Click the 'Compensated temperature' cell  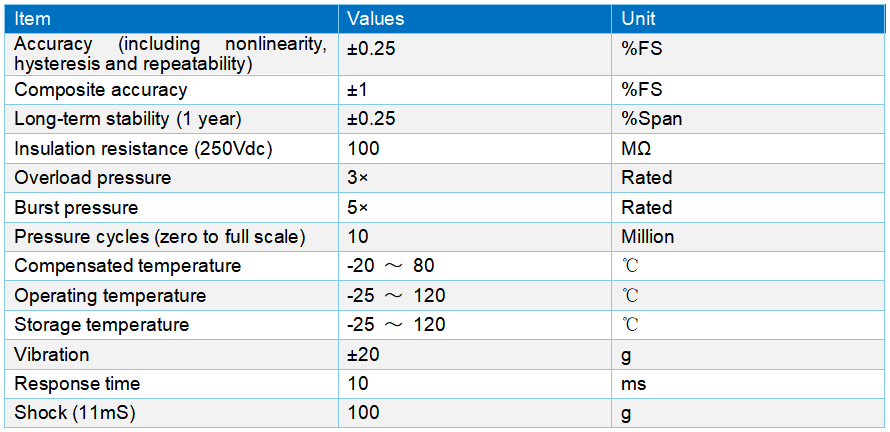[127, 266]
